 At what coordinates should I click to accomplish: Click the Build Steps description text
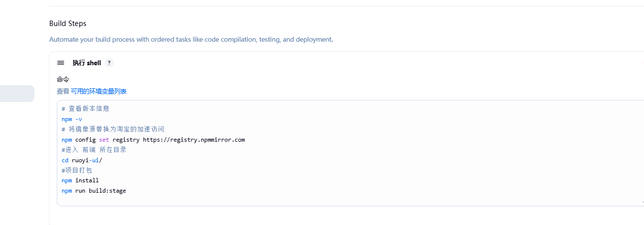coord(191,39)
